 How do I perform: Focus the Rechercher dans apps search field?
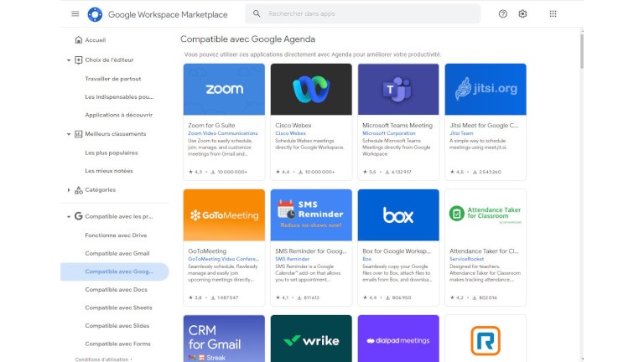(362, 13)
